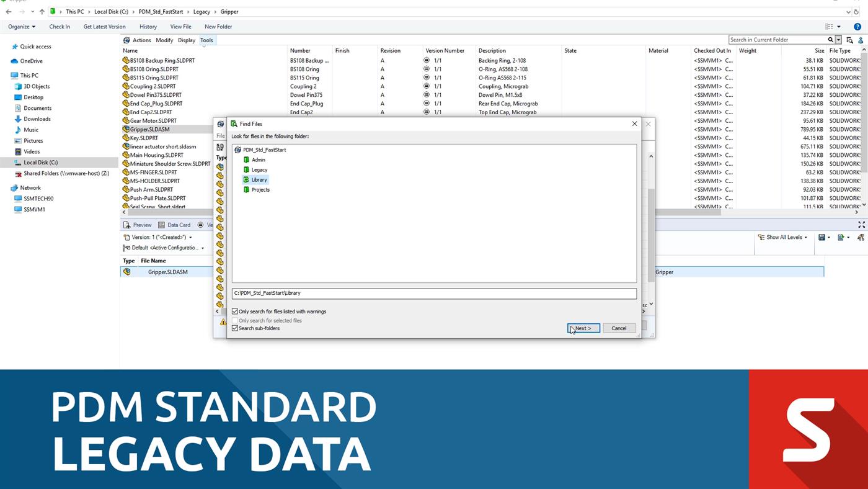Cancel the Find Files dialog
868x489 pixels.
[x=619, y=328]
